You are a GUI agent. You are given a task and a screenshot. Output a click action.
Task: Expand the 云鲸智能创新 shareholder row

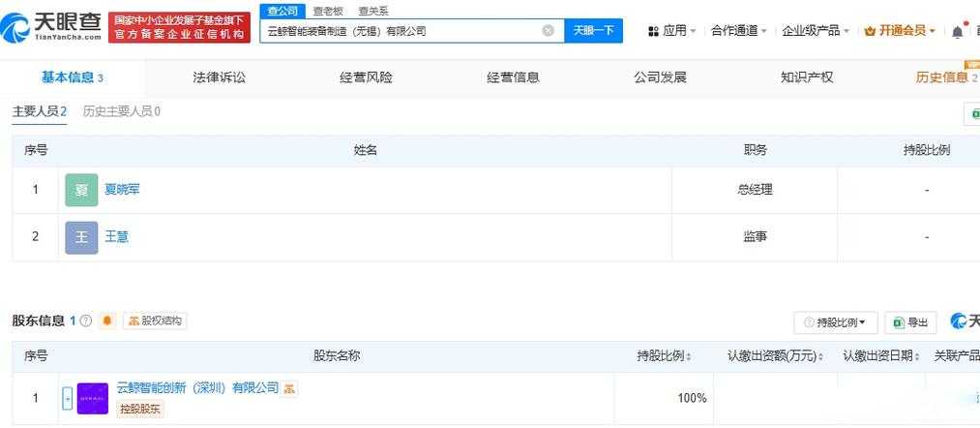pyautogui.click(x=68, y=398)
